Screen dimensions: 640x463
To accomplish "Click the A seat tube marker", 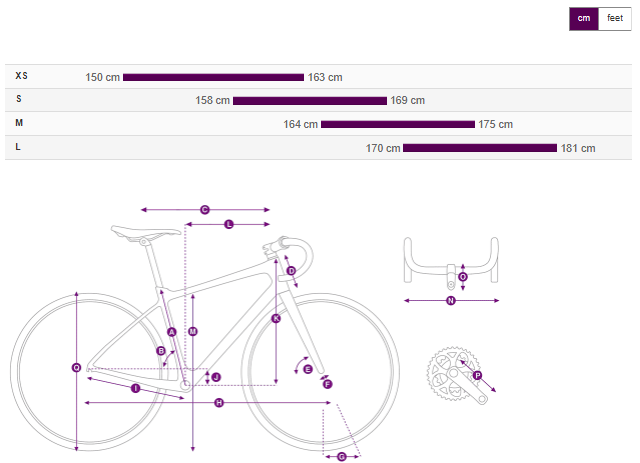I will click(171, 331).
